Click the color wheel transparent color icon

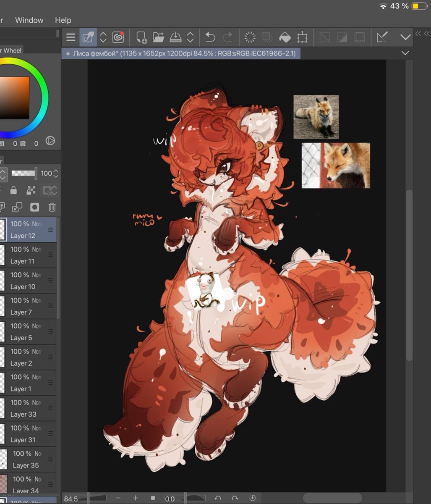[50, 141]
